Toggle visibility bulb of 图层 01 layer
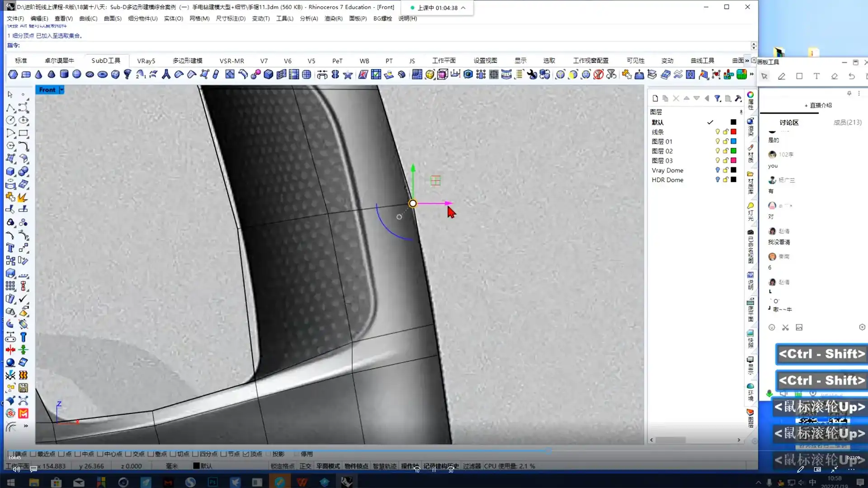The width and height of the screenshot is (868, 488). (717, 141)
